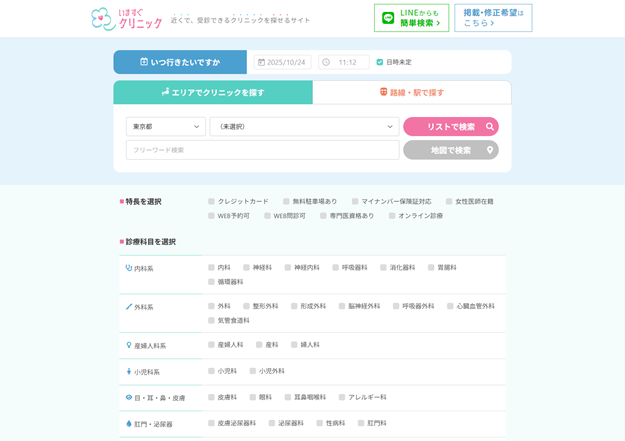Click the 診療科目を選択 heading
Viewport: 625px width, 441px height.
pyautogui.click(x=148, y=242)
